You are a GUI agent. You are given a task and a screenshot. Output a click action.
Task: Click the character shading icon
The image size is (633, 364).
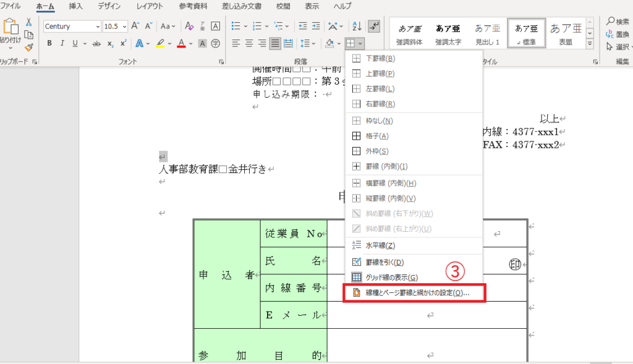203,44
